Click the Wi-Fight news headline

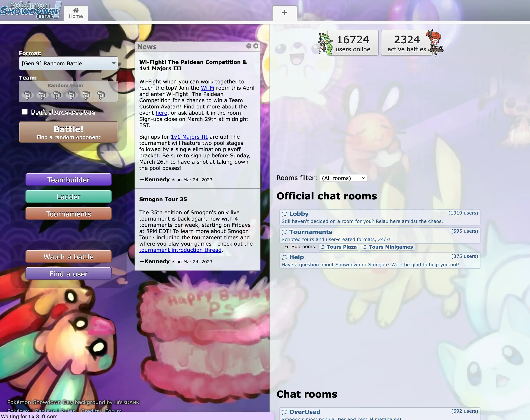193,65
